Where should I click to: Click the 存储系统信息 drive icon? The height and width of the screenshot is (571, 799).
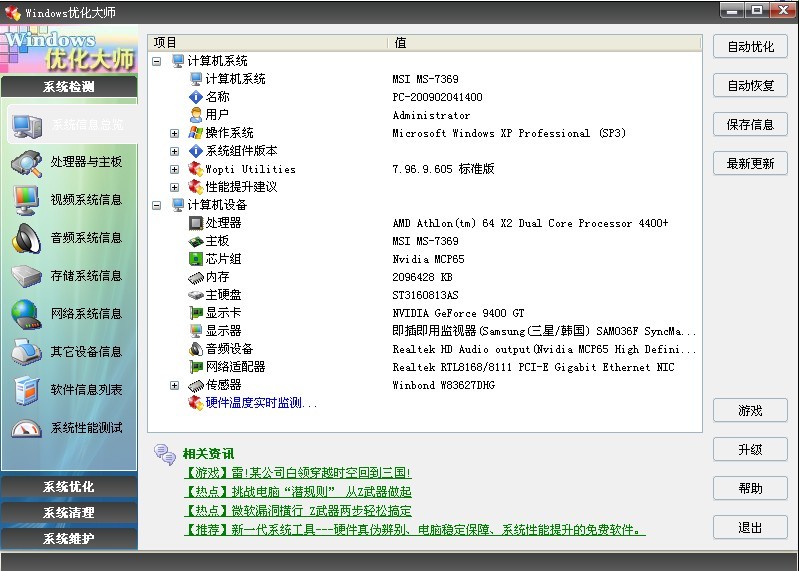pyautogui.click(x=26, y=276)
